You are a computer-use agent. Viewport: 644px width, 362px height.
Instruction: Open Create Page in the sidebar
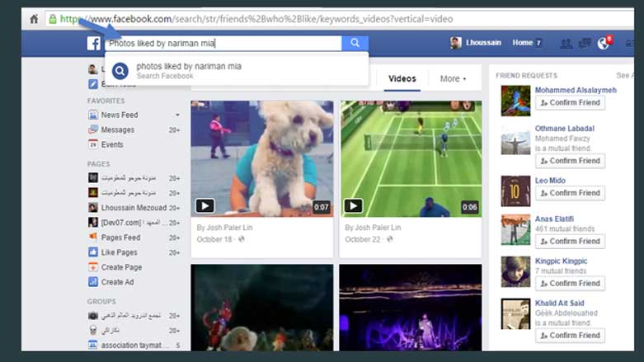pyautogui.click(x=121, y=267)
